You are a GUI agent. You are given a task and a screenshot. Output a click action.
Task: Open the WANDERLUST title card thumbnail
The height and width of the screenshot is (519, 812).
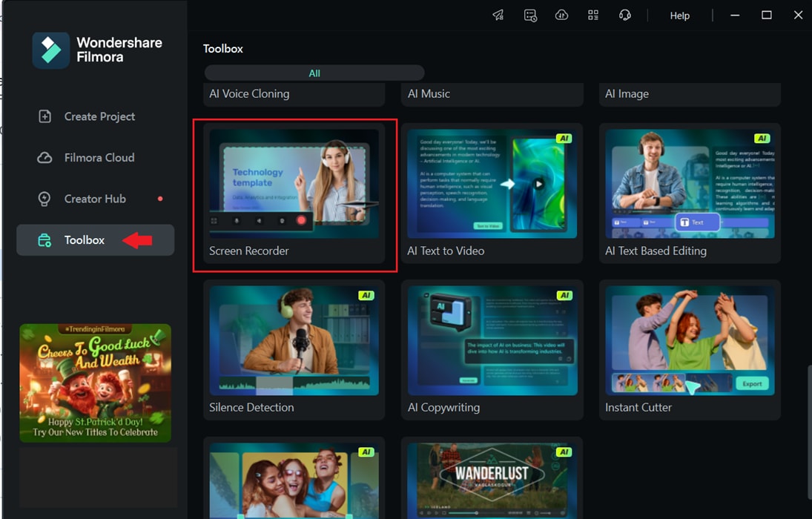492,480
